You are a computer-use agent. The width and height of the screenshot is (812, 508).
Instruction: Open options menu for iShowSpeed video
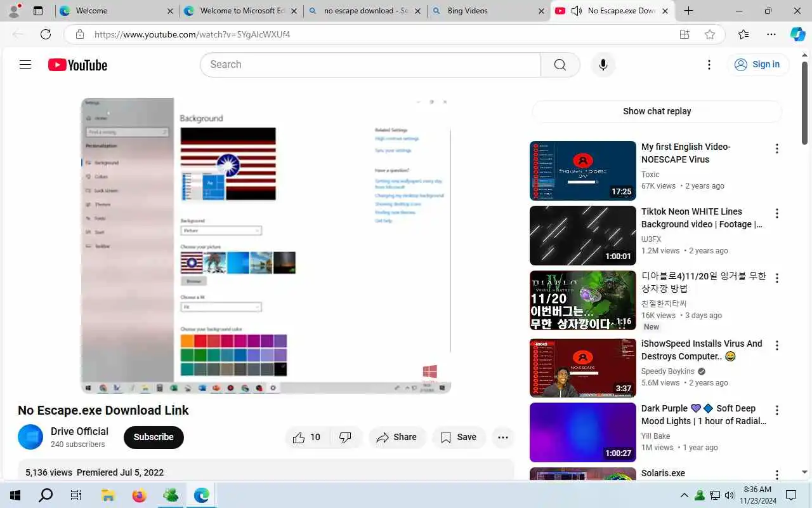(x=776, y=345)
